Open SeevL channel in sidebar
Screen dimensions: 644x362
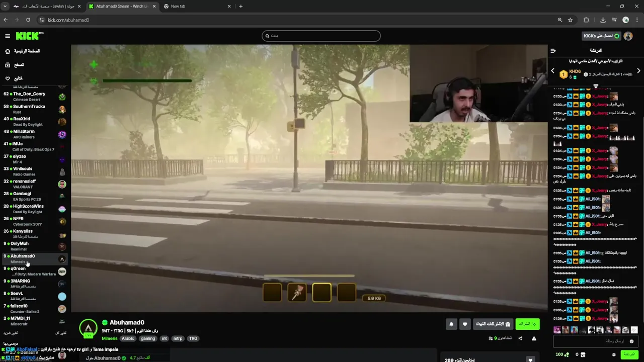pos(34,296)
